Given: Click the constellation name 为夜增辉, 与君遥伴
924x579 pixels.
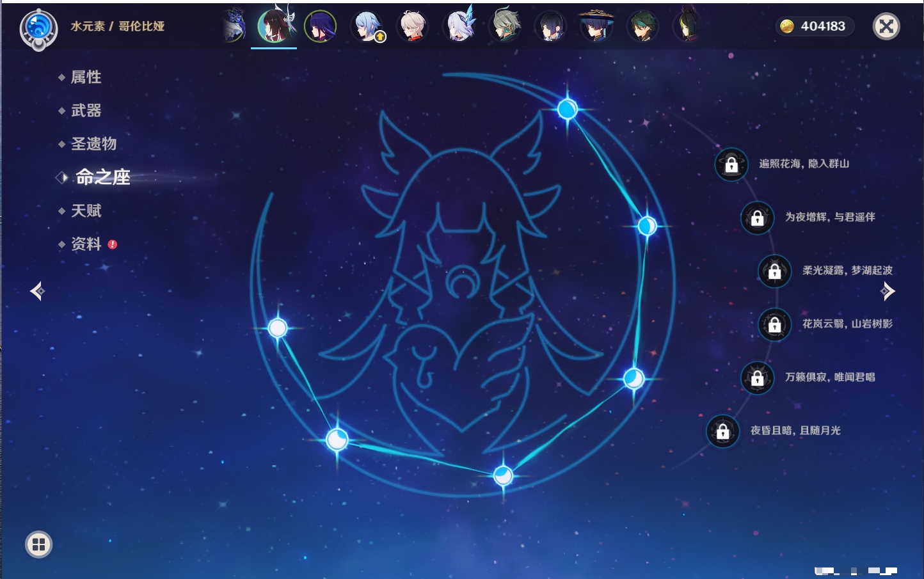Looking at the screenshot, I should pyautogui.click(x=830, y=218).
